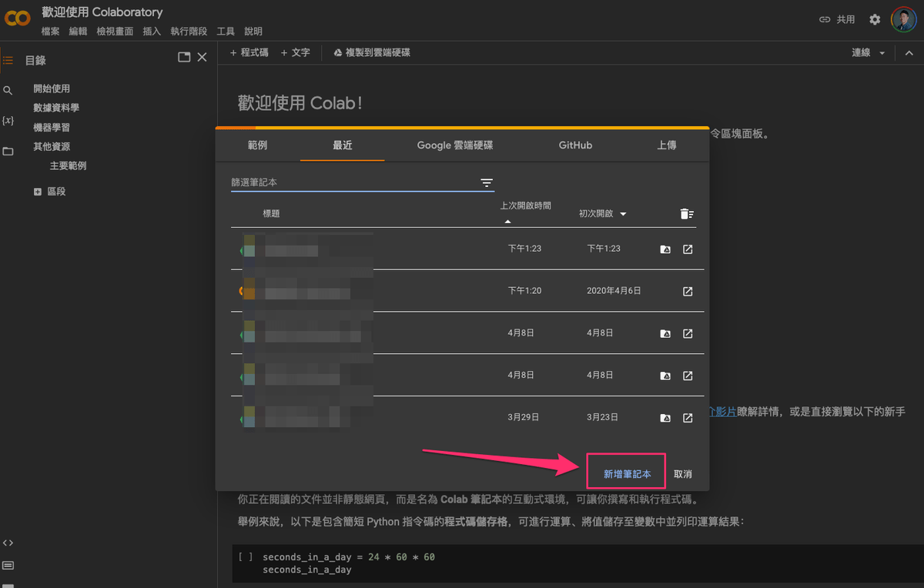Screen dimensions: 924x588
Task: Click the 2020年4月6日 first-opened date
Action: 614,292
